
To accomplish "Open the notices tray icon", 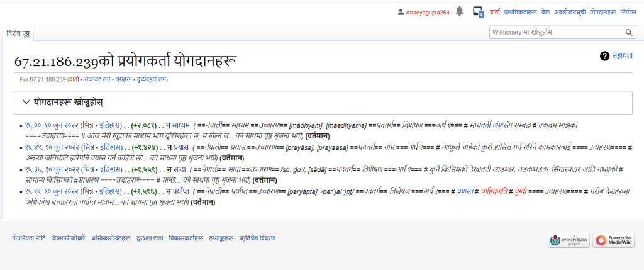I will (478, 11).
